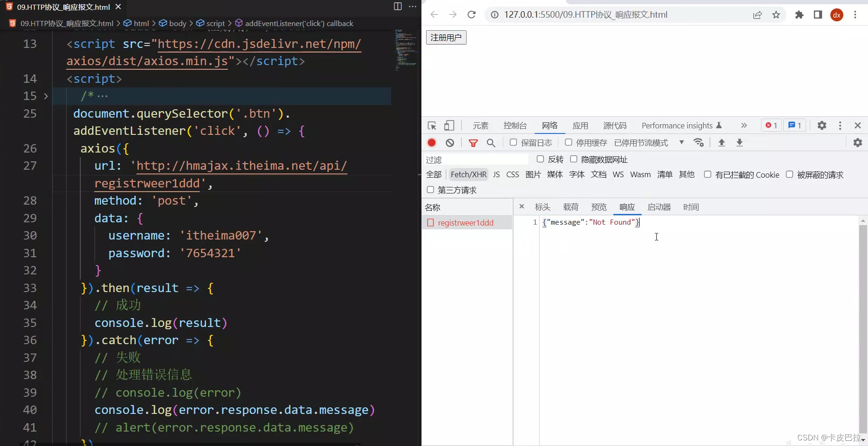
Task: View site information icon in address bar
Action: (494, 14)
